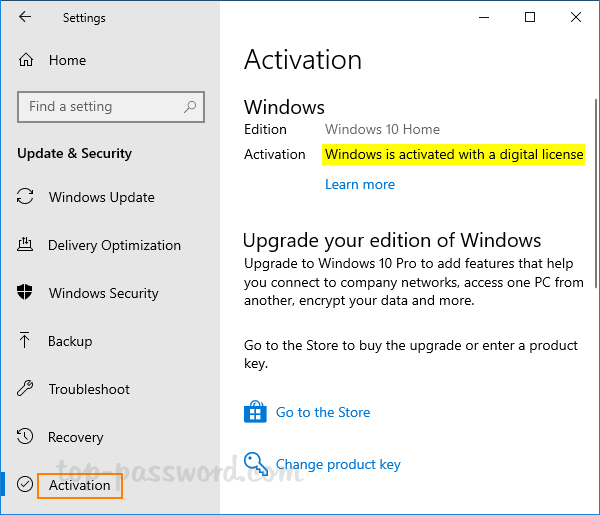Click the Delivery Optimization icon
Screen dimensions: 600x515
click(26, 245)
